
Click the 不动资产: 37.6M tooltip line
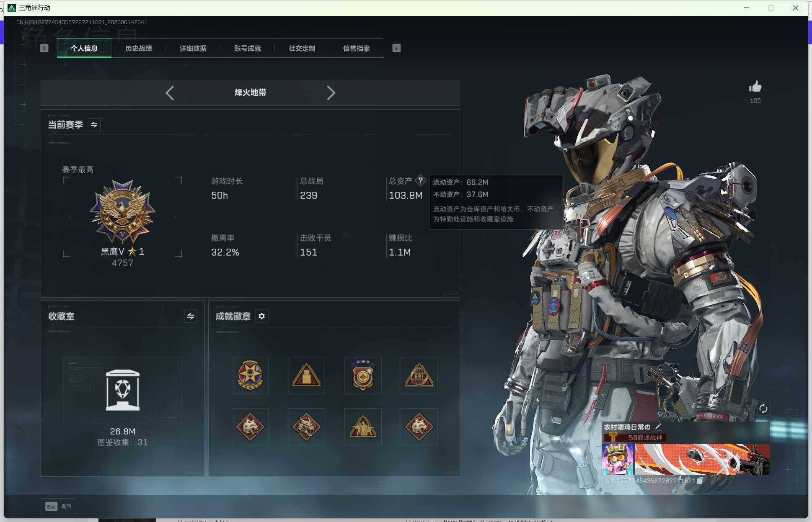click(460, 195)
